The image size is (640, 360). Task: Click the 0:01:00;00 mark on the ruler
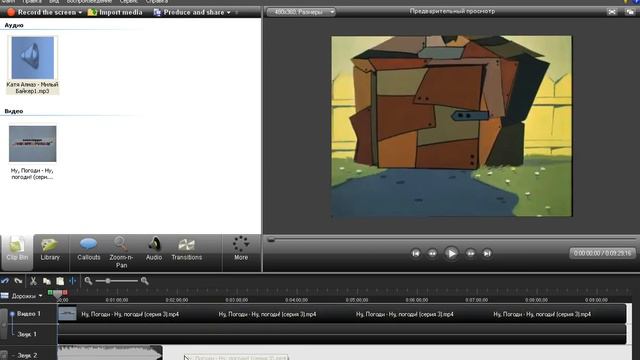click(x=117, y=300)
